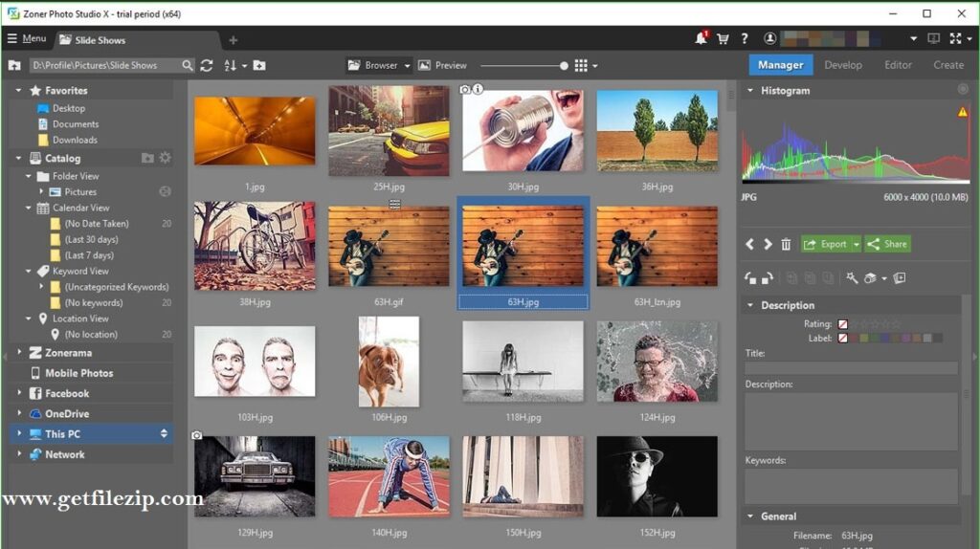Rotate image right icon
Image resolution: width=980 pixels, height=549 pixels.
768,278
